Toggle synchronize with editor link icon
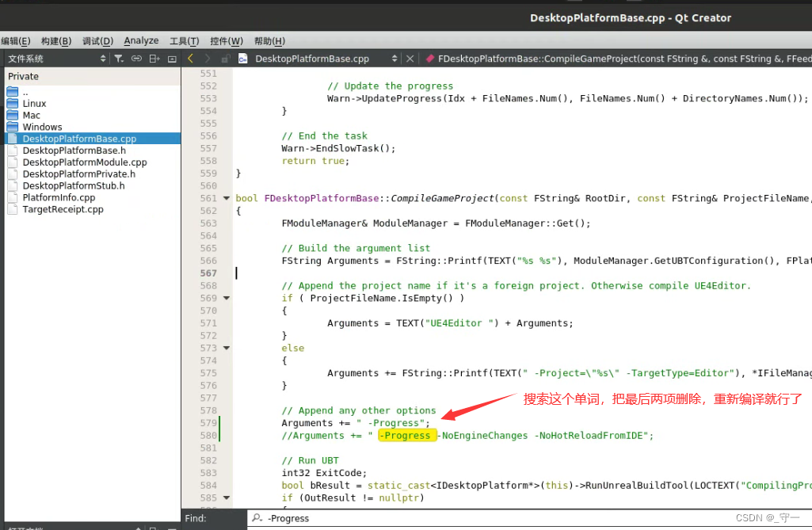812x530 pixels. coord(136,58)
